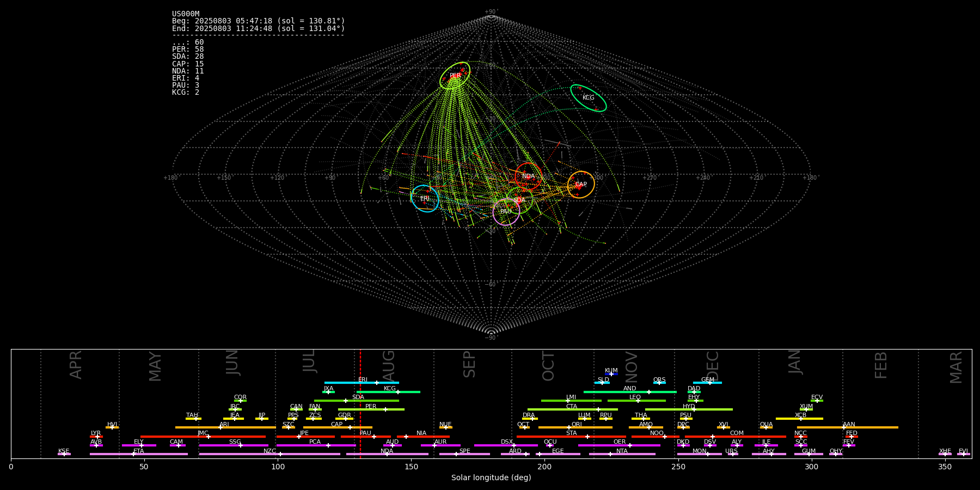Click the cyan ERI radiant circle on map
The height and width of the screenshot is (490, 980).
coord(425,198)
